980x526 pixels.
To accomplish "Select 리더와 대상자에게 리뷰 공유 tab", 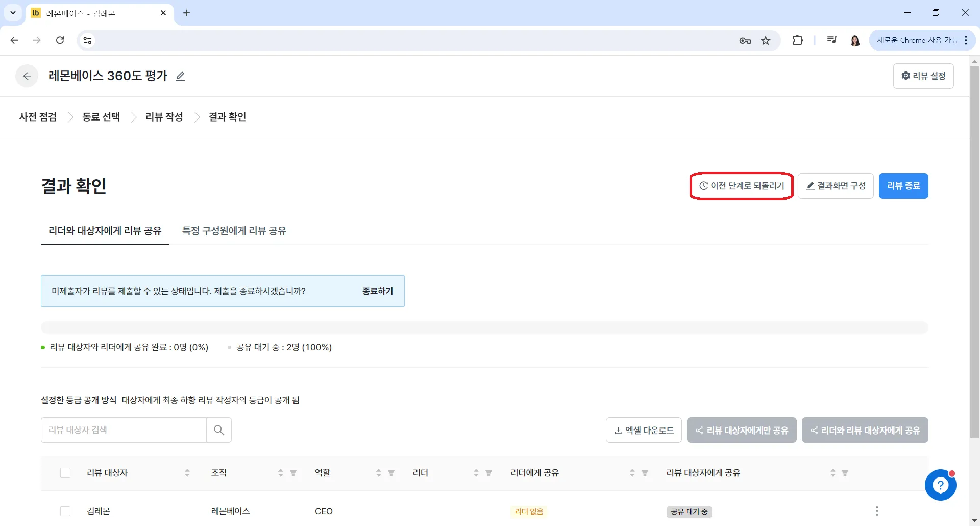I will coord(105,231).
